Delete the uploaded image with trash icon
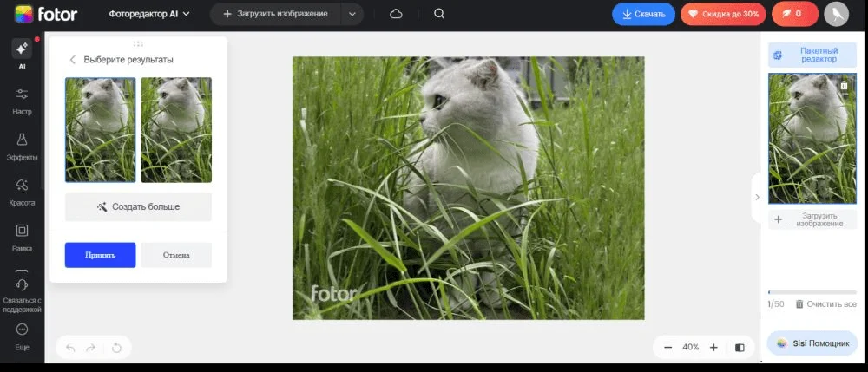This screenshot has width=868, height=372. click(844, 86)
